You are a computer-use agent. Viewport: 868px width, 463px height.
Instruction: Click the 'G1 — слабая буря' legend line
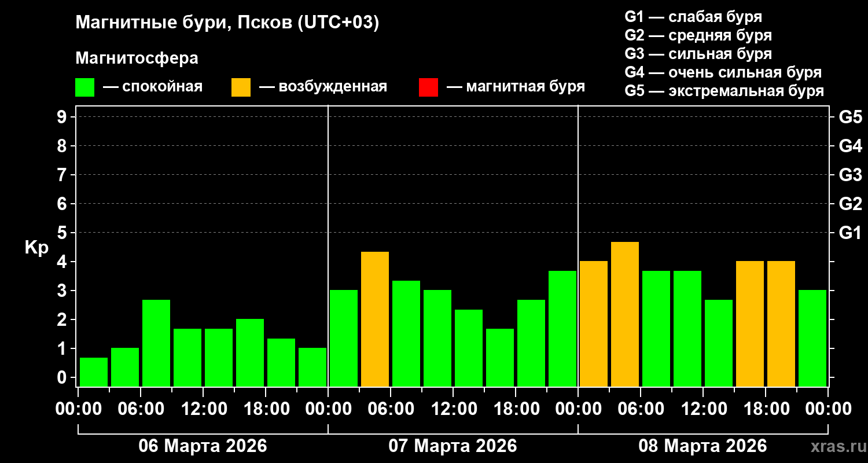693,17
